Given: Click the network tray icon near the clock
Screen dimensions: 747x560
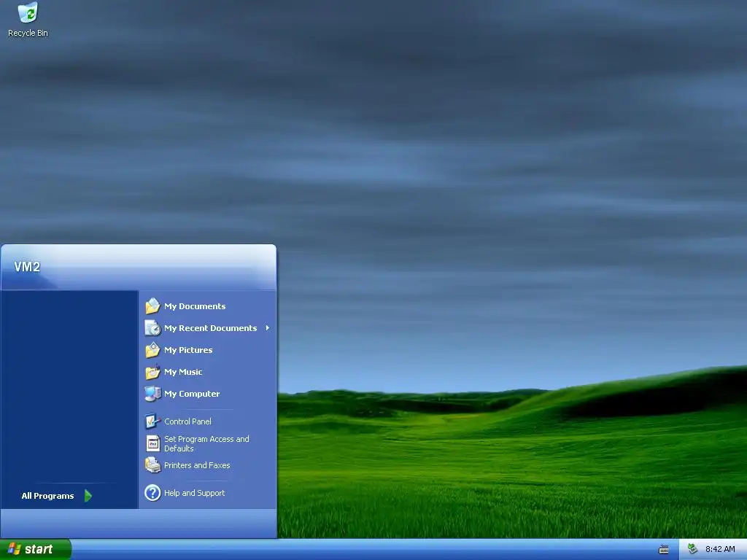Looking at the screenshot, I should [693, 549].
